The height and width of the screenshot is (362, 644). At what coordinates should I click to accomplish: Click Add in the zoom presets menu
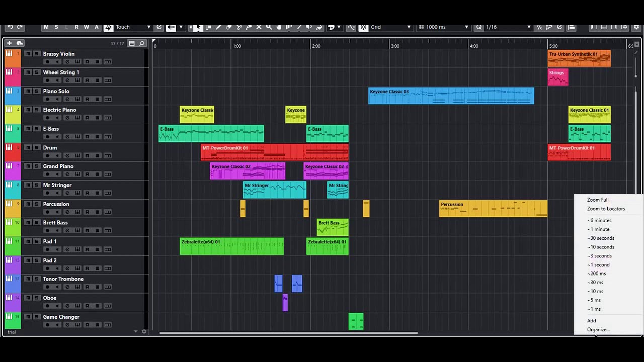pos(591,321)
